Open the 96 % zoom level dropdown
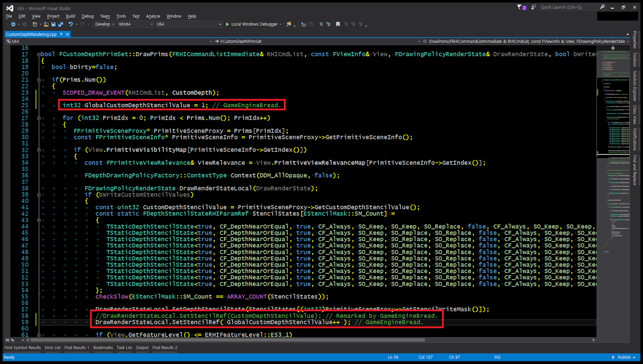 (x=15, y=340)
